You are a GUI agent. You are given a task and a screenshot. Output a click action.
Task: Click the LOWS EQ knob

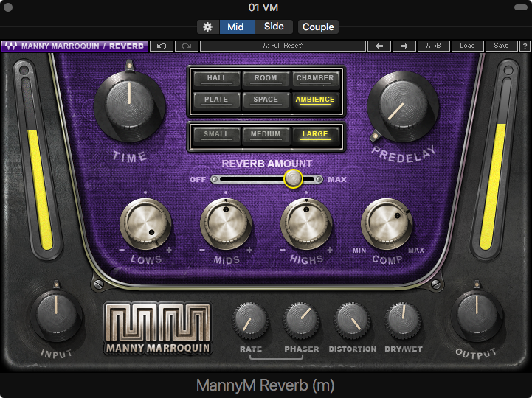(145, 224)
